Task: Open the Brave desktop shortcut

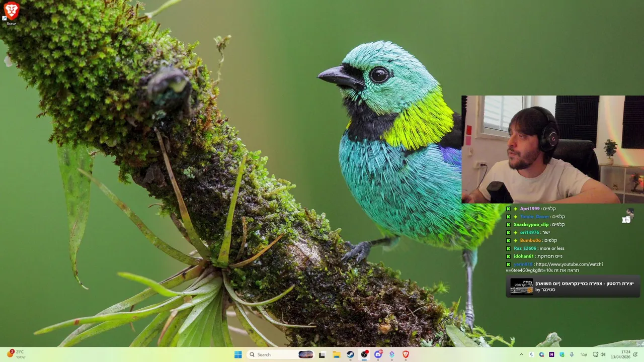Action: [x=11, y=14]
